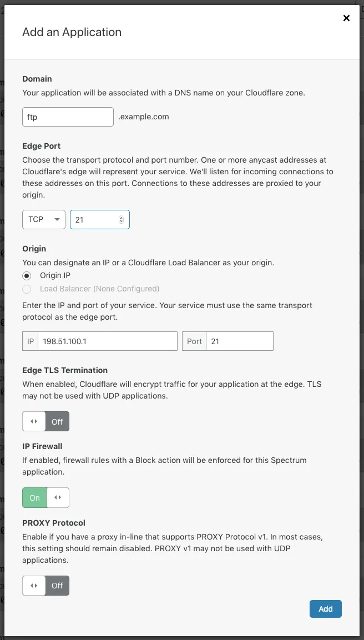
Task: Click the Off label on Edge TLS toggle
Action: coord(58,421)
